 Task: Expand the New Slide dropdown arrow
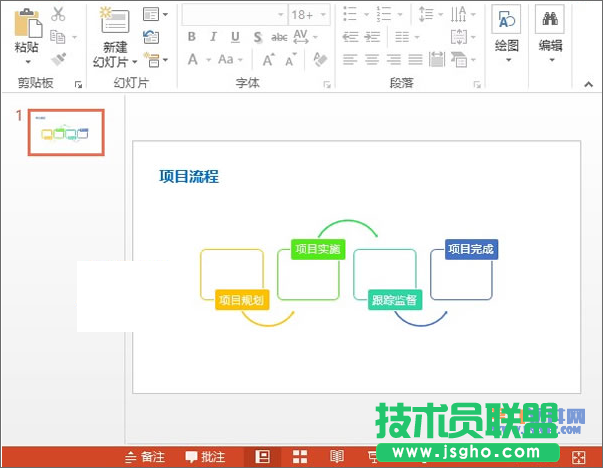coord(134,62)
